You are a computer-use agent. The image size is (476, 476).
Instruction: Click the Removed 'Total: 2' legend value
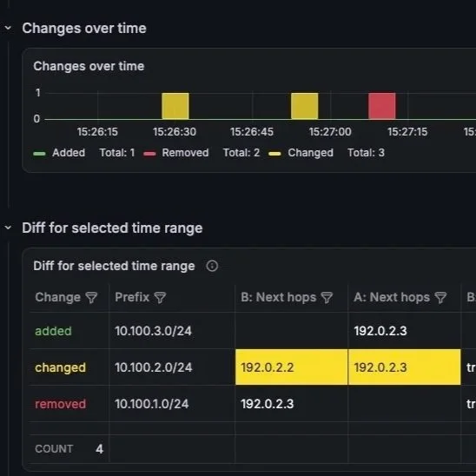(241, 153)
